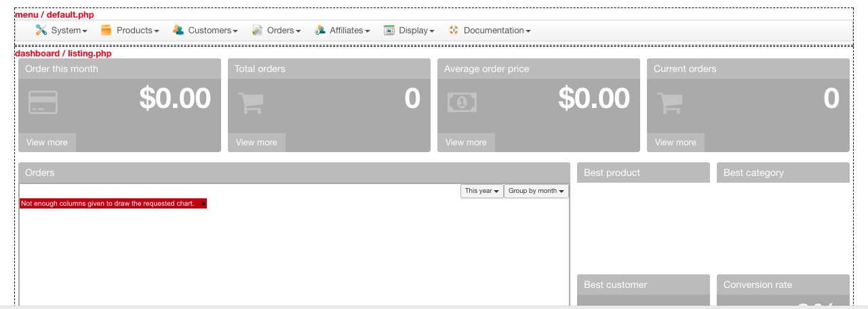The height and width of the screenshot is (309, 868).
Task: Dismiss the red chart error message
Action: click(x=203, y=204)
